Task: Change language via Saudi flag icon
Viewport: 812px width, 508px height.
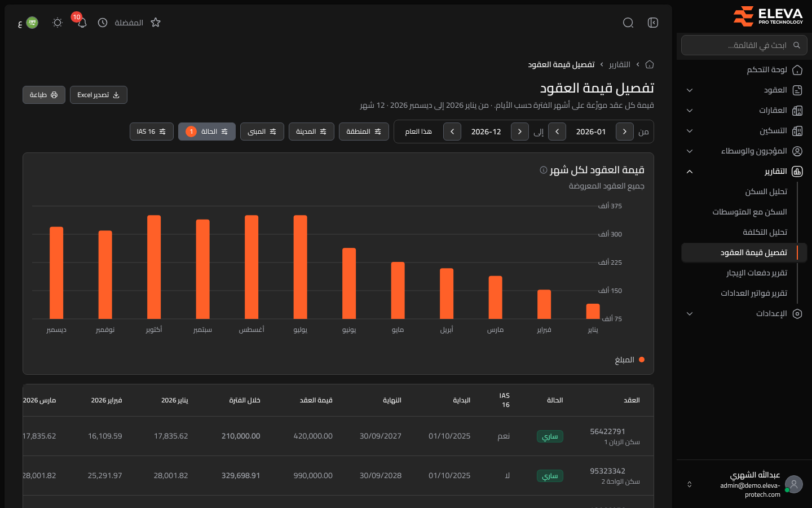Action: click(x=32, y=23)
